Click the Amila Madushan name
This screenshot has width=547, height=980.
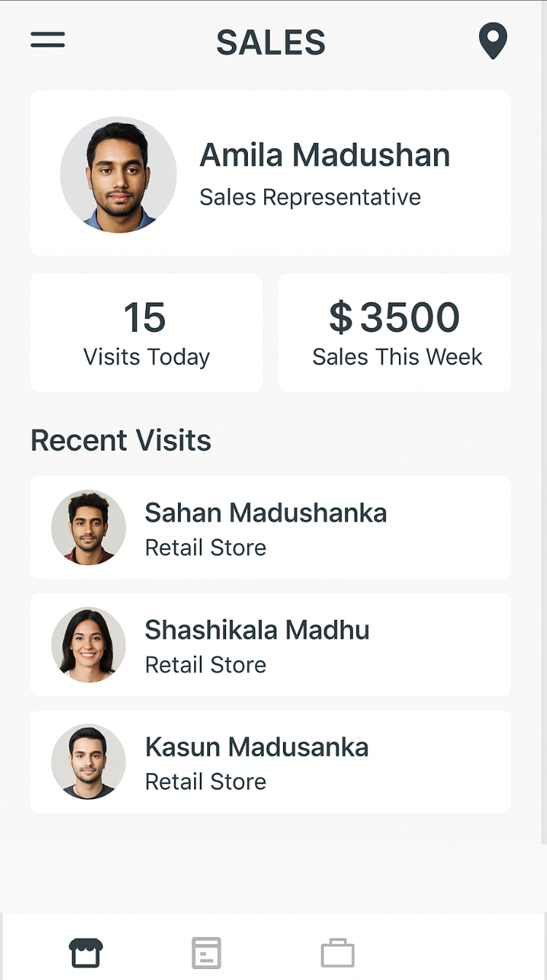point(325,155)
